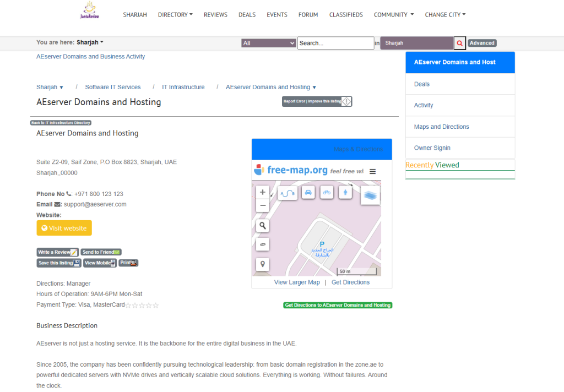Select Deals in the sidebar
The height and width of the screenshot is (392, 564).
(460, 84)
